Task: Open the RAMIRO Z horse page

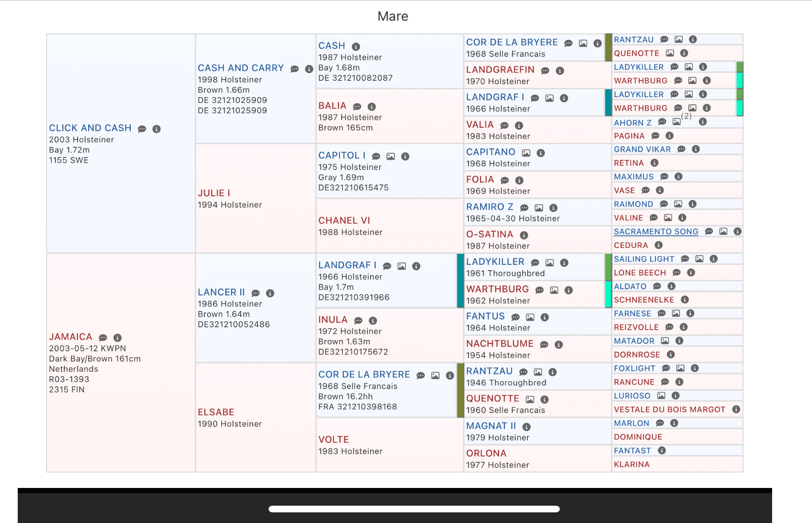Action: click(x=490, y=207)
